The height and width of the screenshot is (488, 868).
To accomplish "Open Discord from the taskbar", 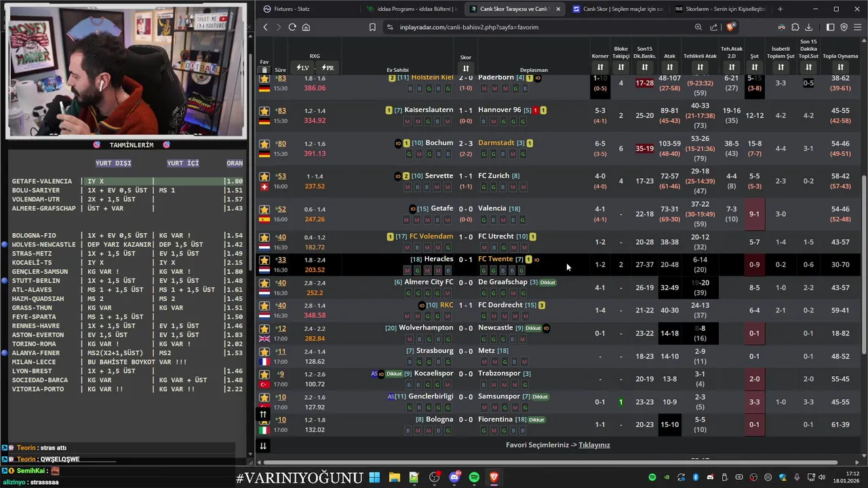I will click(x=454, y=478).
